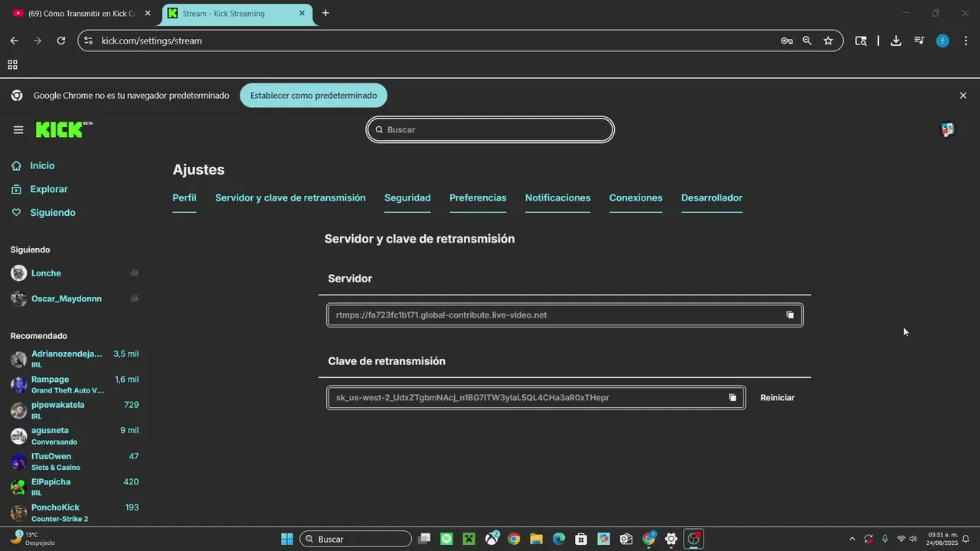Open the apps grid in bookmarks bar

[x=12, y=65]
